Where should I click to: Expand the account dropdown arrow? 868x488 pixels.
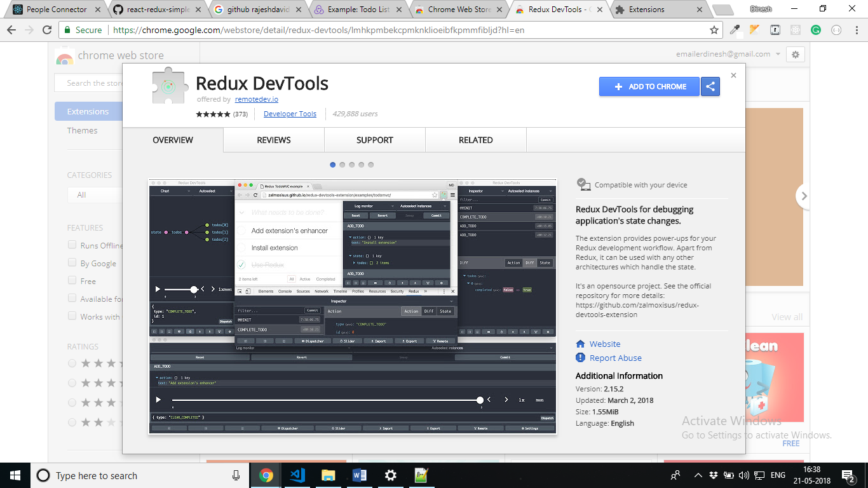point(776,54)
